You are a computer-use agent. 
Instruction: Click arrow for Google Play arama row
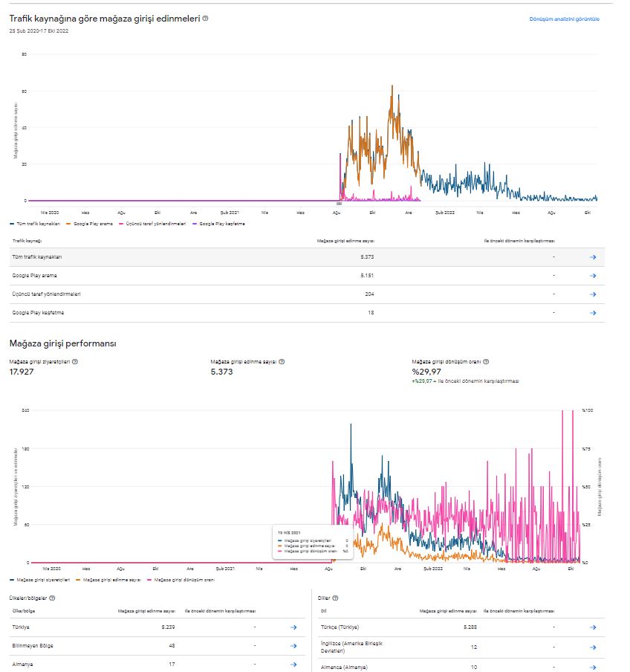tap(593, 276)
